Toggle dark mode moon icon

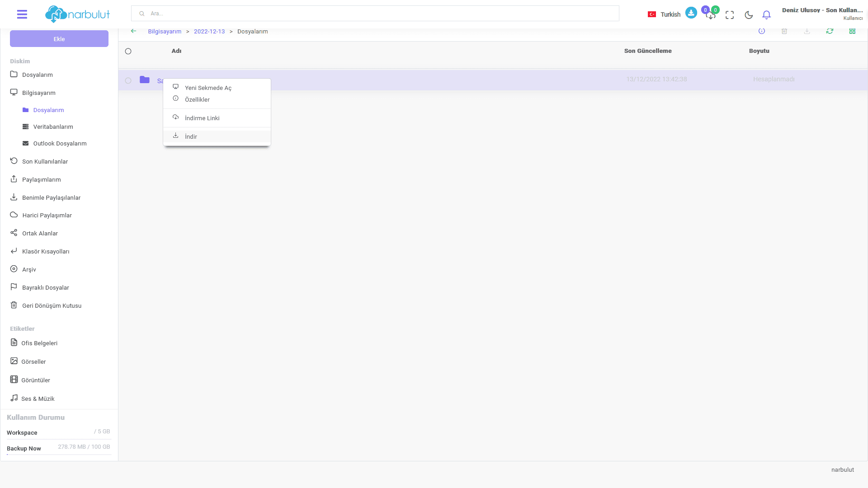[x=749, y=15]
